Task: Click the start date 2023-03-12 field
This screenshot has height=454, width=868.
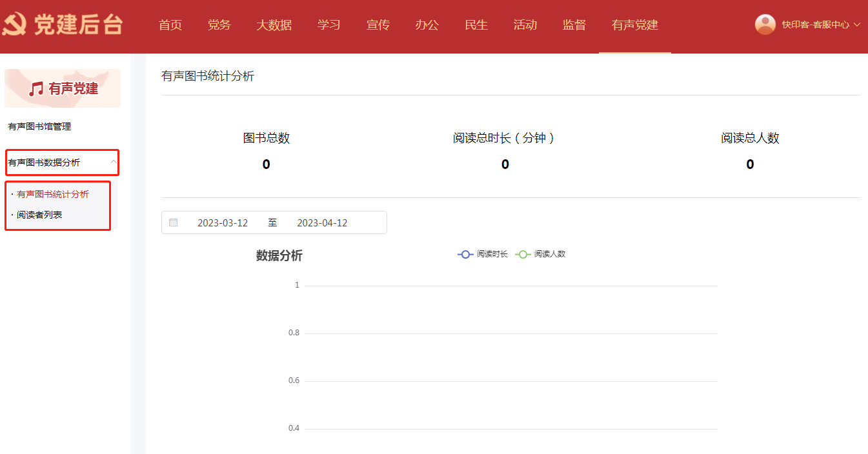Action: click(223, 223)
